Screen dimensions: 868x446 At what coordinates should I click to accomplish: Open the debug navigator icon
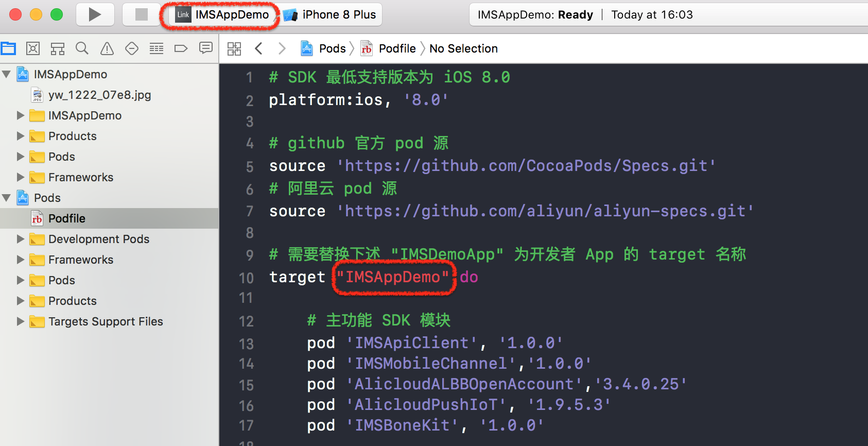pyautogui.click(x=157, y=48)
